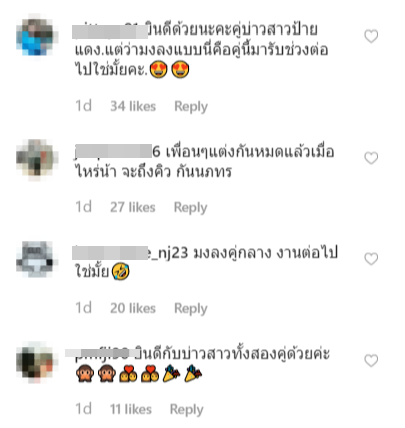405x428 pixels.
Task: Open first commenter's blue profile picture
Action: pyautogui.click(x=36, y=36)
